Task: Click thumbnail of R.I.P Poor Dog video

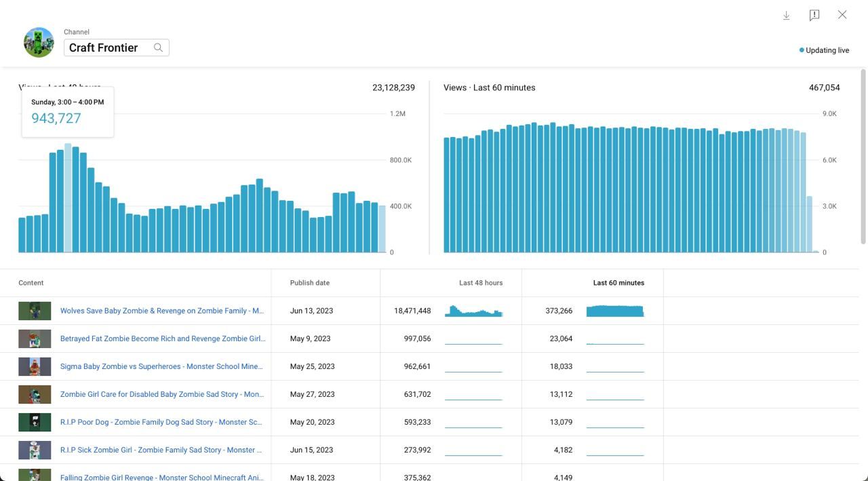Action: point(35,422)
